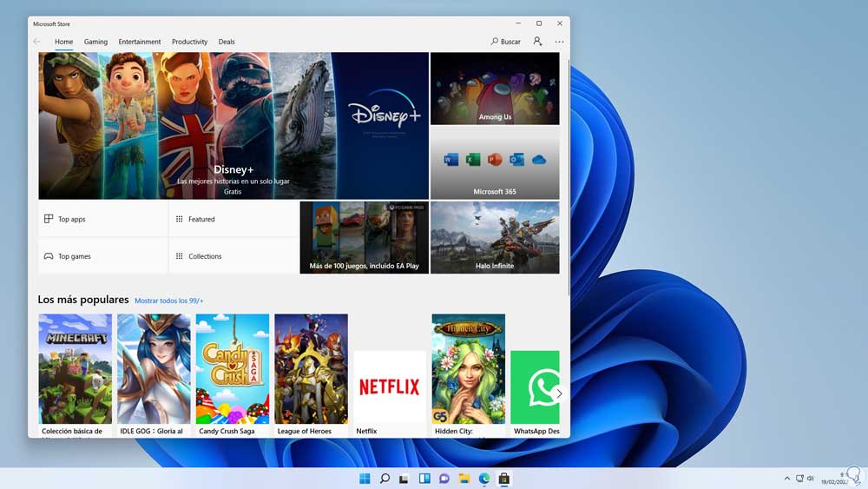
Task: Open the League of Heroes card
Action: (x=311, y=375)
